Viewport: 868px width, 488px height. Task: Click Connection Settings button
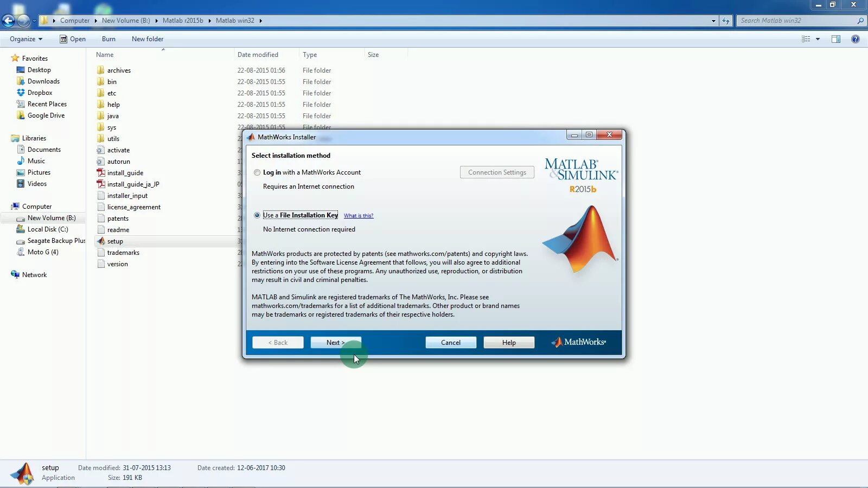497,172
